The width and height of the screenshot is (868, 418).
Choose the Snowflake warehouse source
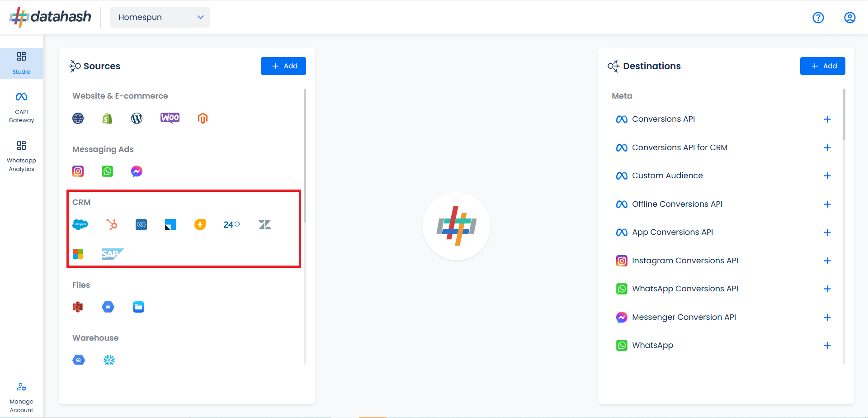tap(109, 360)
